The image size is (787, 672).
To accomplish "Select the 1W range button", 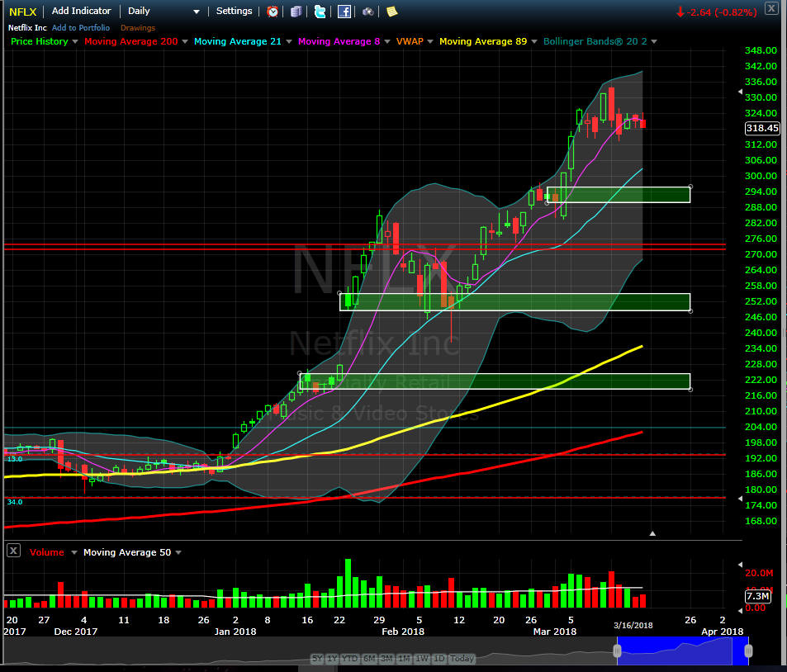I will click(x=422, y=659).
